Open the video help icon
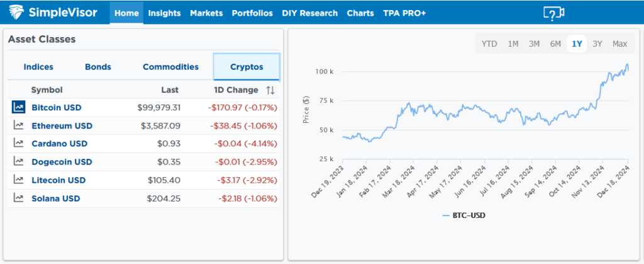Viewport: 644px width, 264px height. point(553,13)
